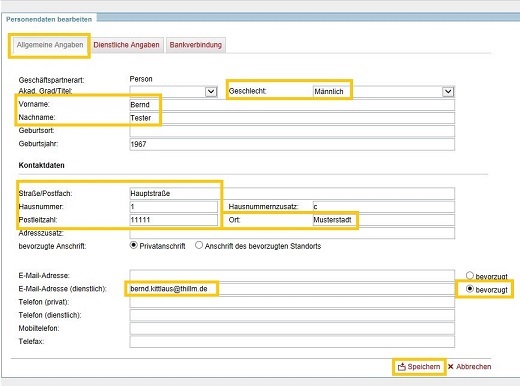
Task: Open the Geschlecht dropdown showing Männlich
Action: (384, 91)
